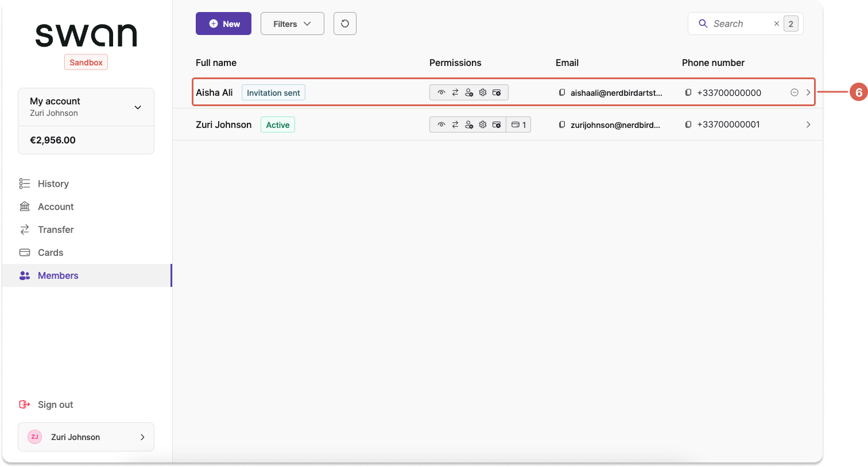Screen dimensions: 868x467
Task: Click the card count badge for Zuri Johnson
Action: 518,124
